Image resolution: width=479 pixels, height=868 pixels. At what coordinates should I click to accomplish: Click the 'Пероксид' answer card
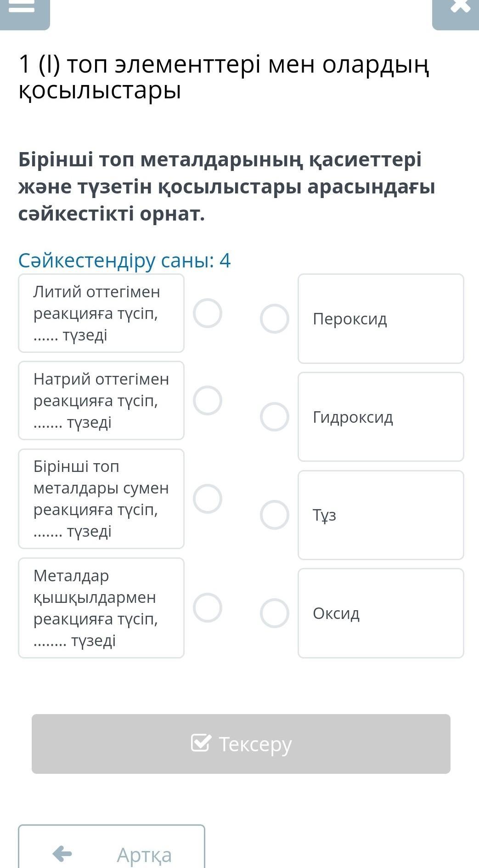click(381, 318)
